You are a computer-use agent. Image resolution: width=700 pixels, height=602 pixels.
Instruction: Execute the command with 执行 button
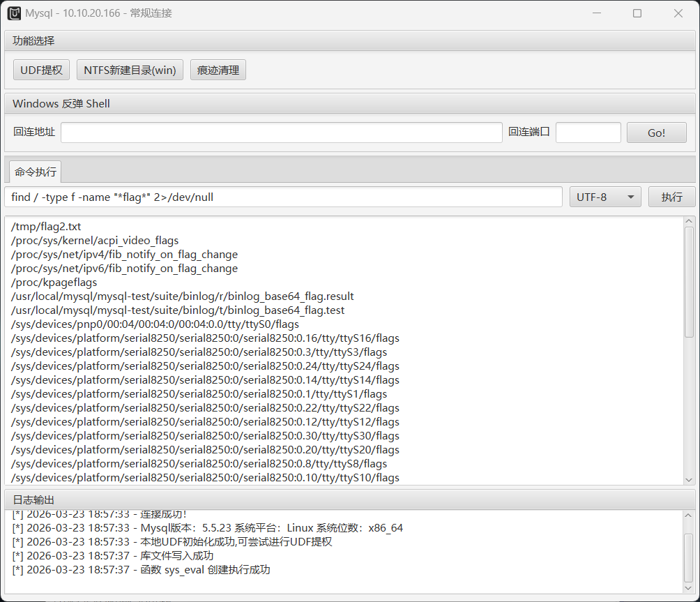pos(671,197)
